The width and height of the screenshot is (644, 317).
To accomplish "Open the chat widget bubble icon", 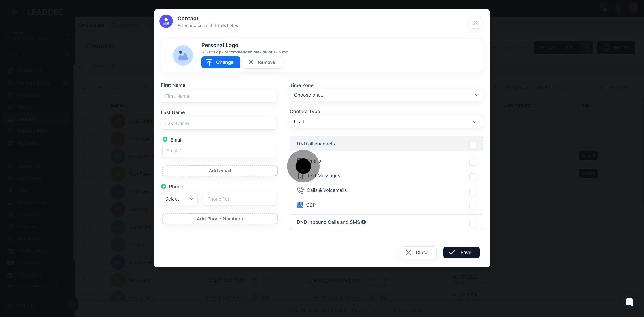I will click(x=629, y=302).
